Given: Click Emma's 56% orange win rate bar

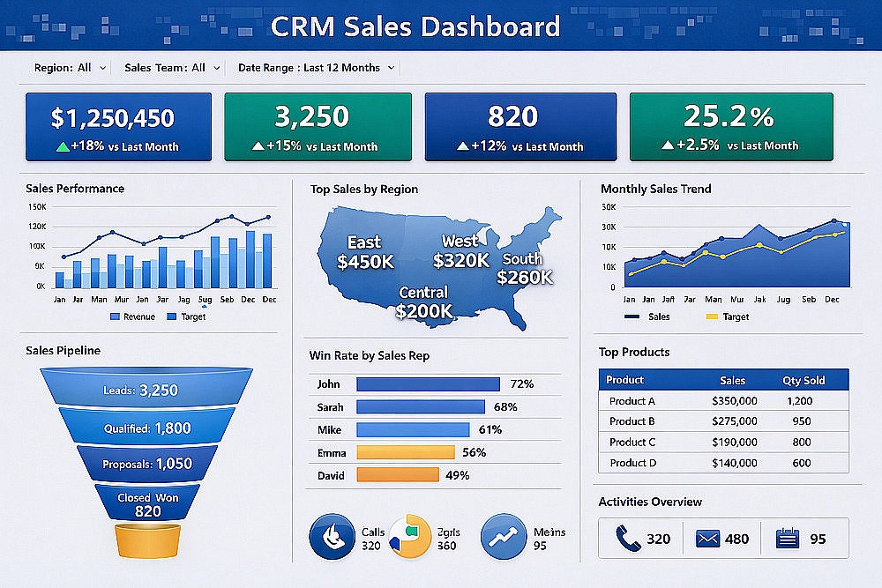Looking at the screenshot, I should [406, 452].
